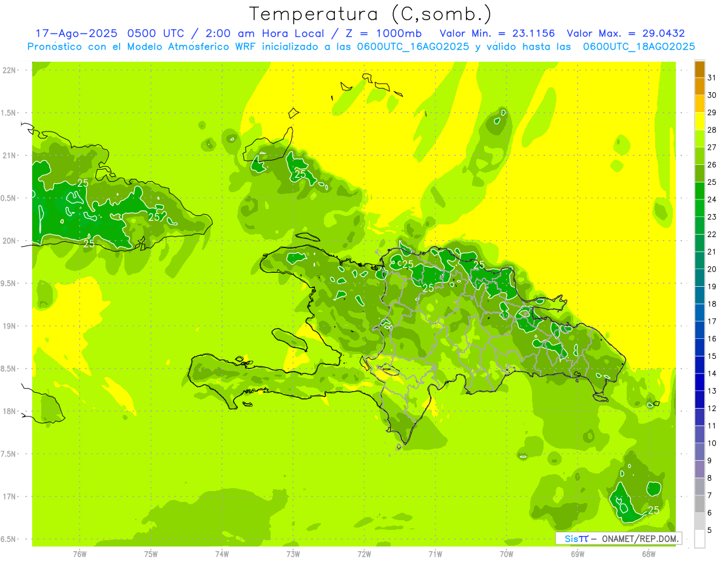Screen dimensions: 728x562
Task: Click the '27' value on the color scale
Action: (712, 147)
